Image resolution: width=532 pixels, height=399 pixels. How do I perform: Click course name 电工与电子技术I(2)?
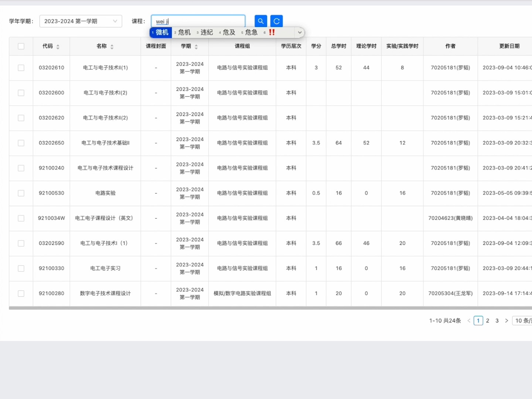click(105, 93)
